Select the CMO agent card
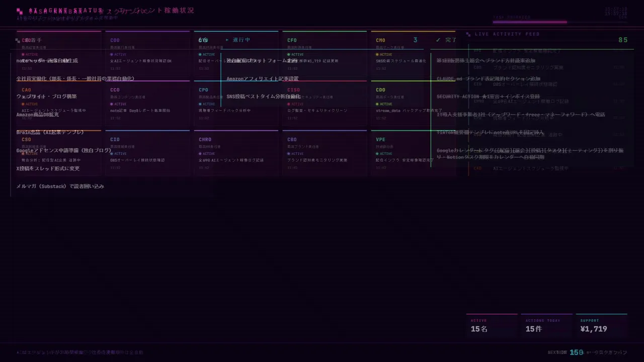Screen dimensions: 644x362 tap(413, 53)
